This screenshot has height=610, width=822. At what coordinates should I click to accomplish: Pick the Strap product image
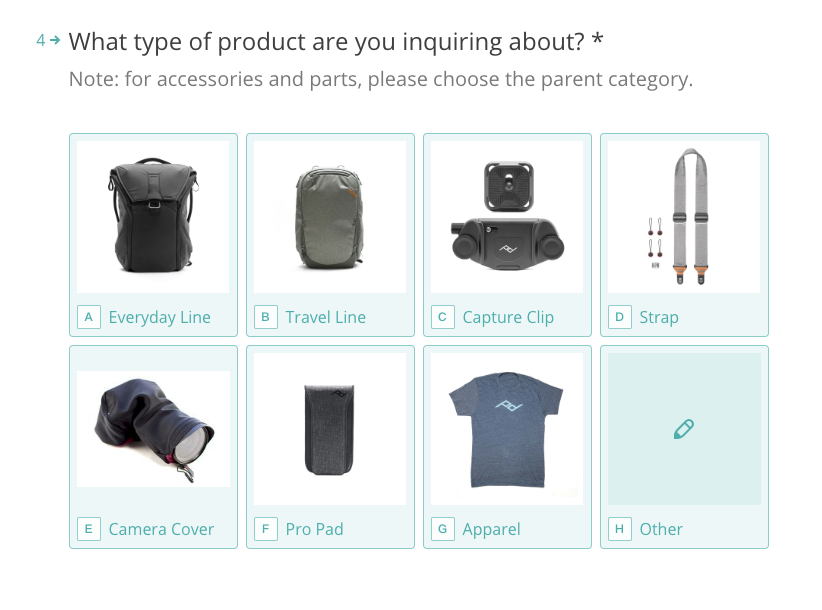tap(684, 216)
